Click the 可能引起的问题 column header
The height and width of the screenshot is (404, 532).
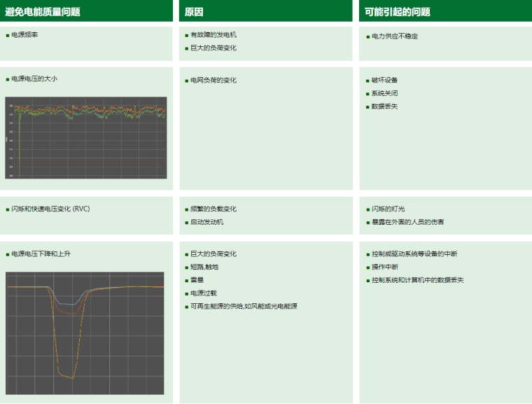[397, 12]
